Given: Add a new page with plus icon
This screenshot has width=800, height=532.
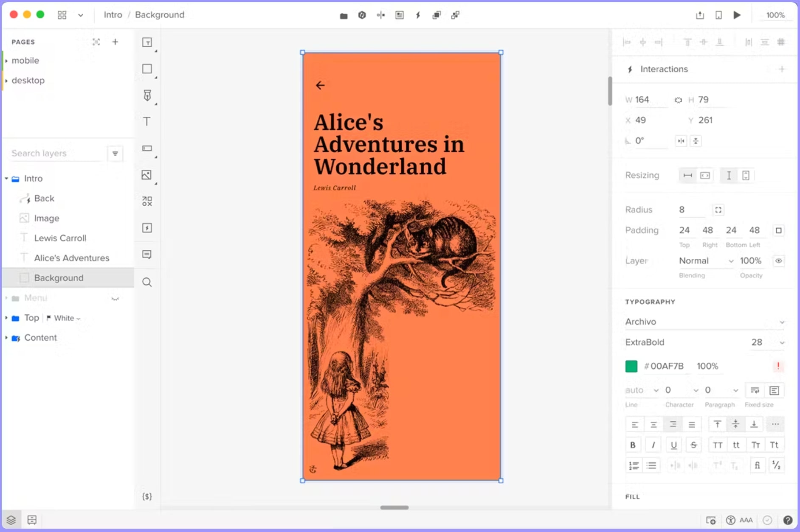Looking at the screenshot, I should pos(115,42).
